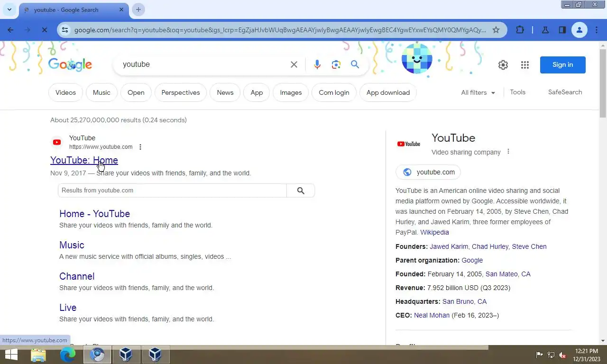Click the browser back arrow

[x=10, y=30]
